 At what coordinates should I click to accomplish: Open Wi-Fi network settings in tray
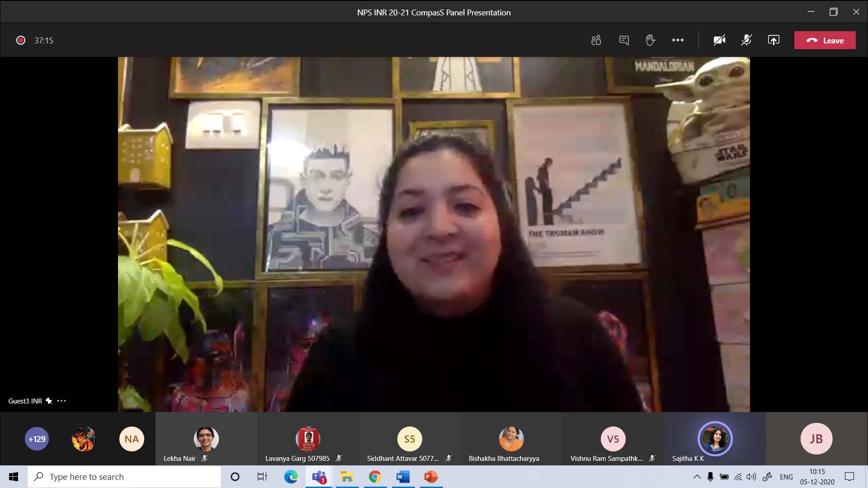click(x=738, y=477)
